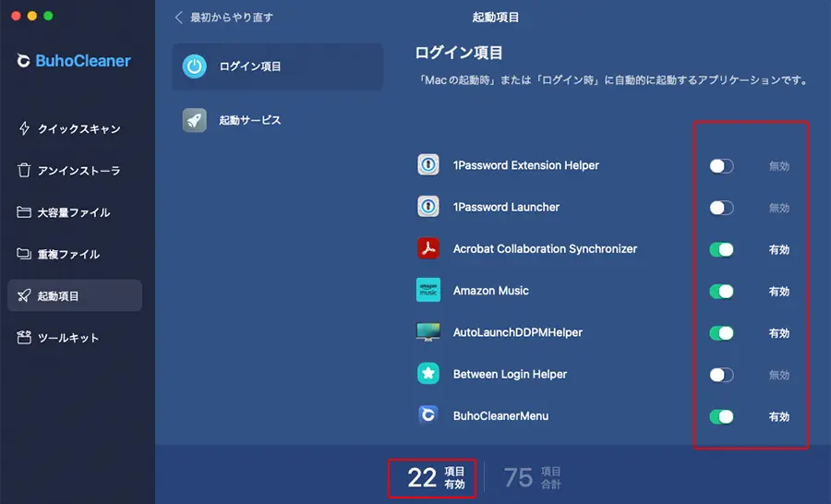This screenshot has height=504, width=831.
Task: Select the 1Password Extension Helper row name
Action: (525, 165)
